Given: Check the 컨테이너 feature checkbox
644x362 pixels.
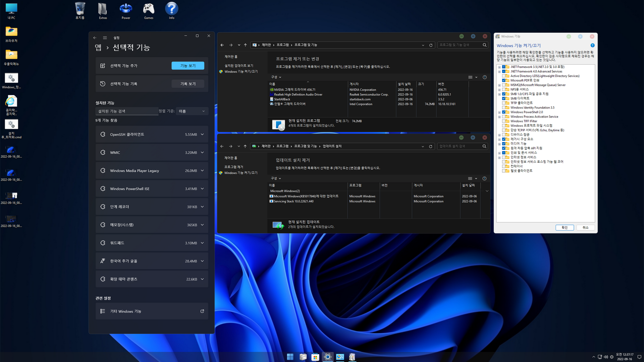Looking at the screenshot, I should coord(504,166).
